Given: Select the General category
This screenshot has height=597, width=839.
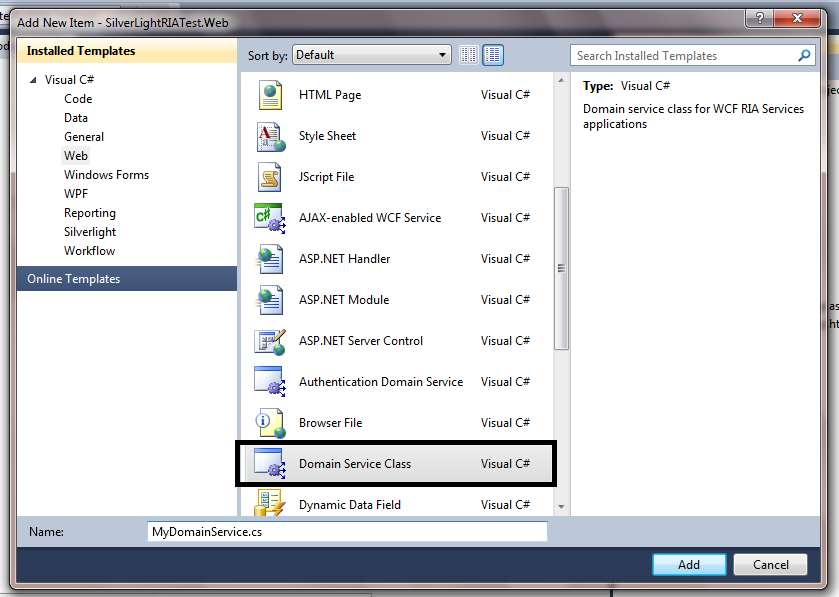Looking at the screenshot, I should [x=84, y=137].
